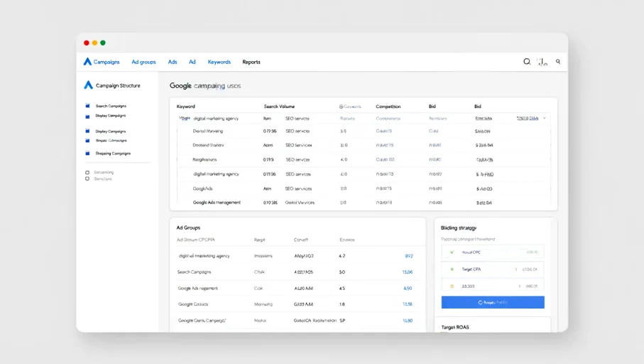Viewport: 644px width, 364px height.
Task: Toggle the first checkbox below the sidebar divider
Action: coord(87,172)
